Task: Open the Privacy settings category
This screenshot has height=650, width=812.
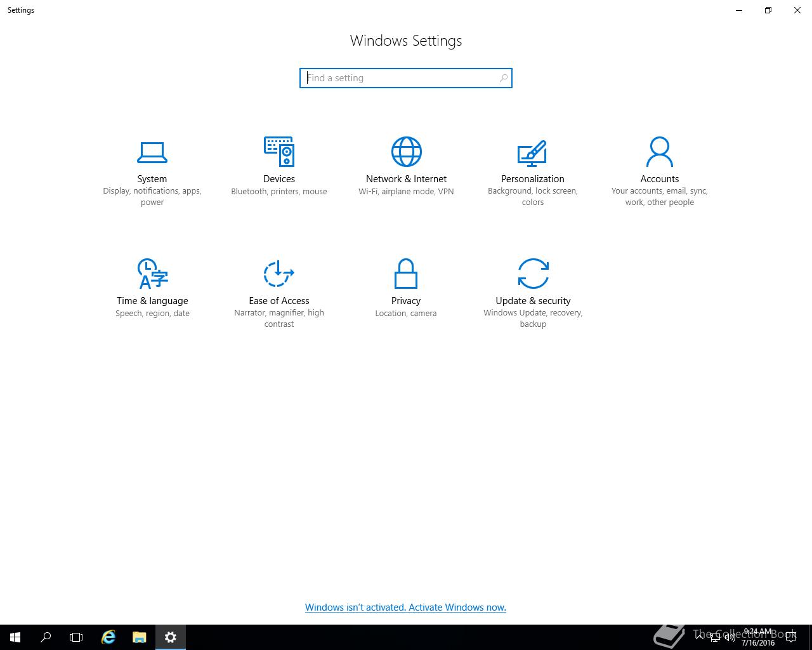Action: coord(406,289)
